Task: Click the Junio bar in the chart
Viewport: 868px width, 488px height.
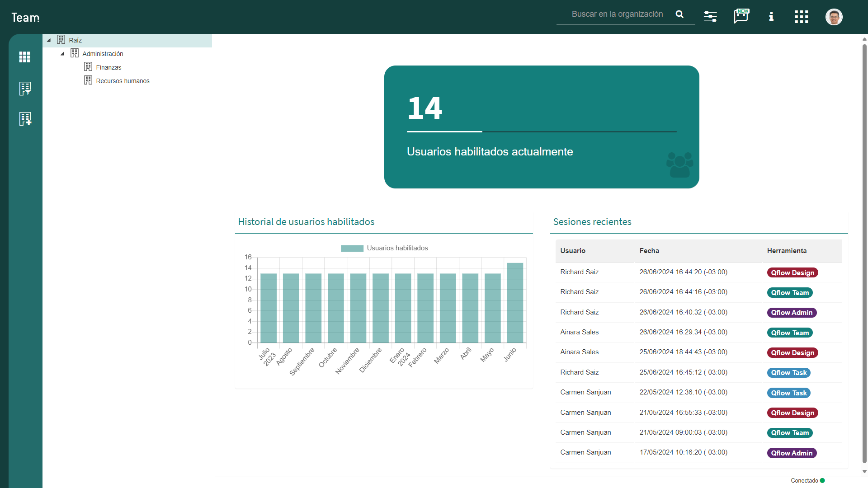Action: (515, 303)
